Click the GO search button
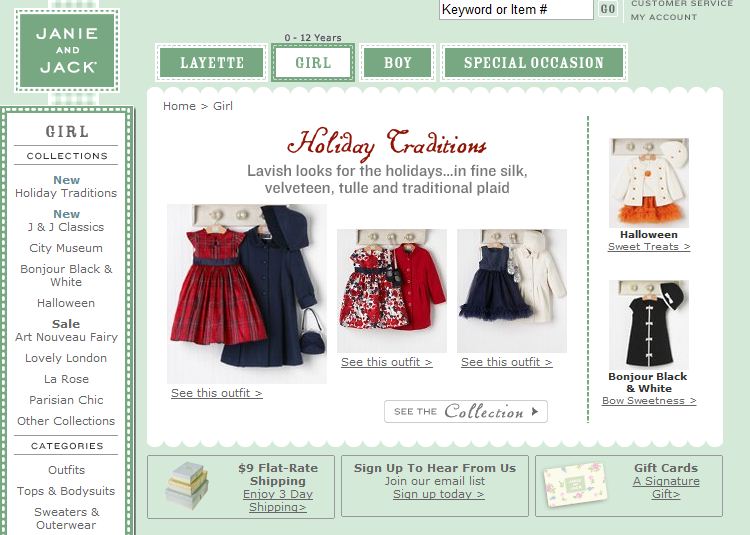 [607, 9]
